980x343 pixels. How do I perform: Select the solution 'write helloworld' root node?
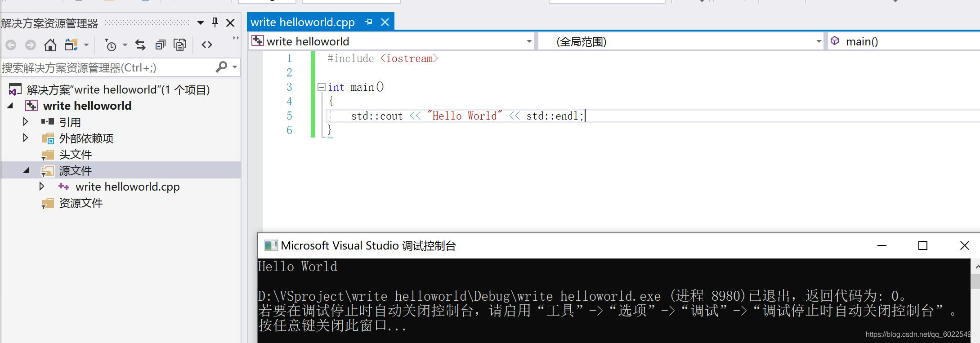(x=118, y=90)
